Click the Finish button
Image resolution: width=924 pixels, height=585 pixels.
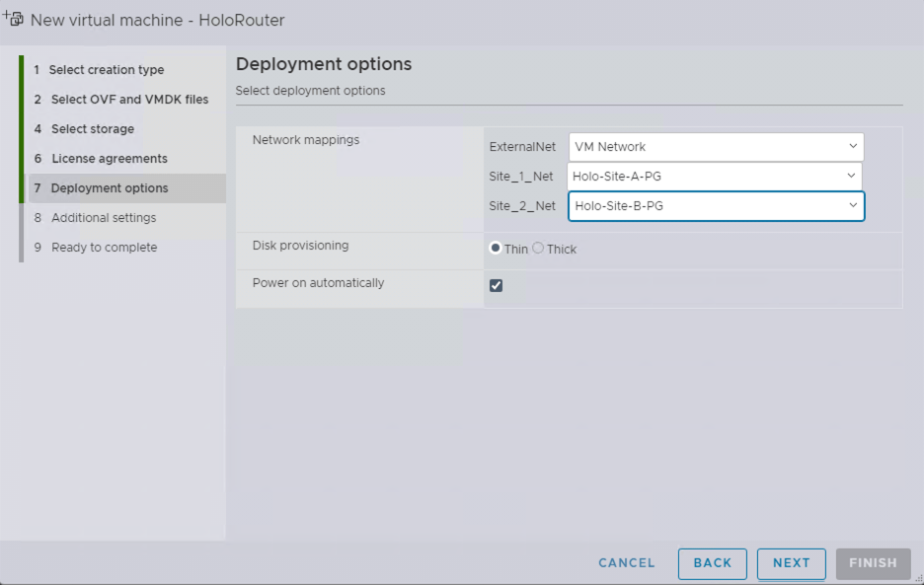point(872,563)
